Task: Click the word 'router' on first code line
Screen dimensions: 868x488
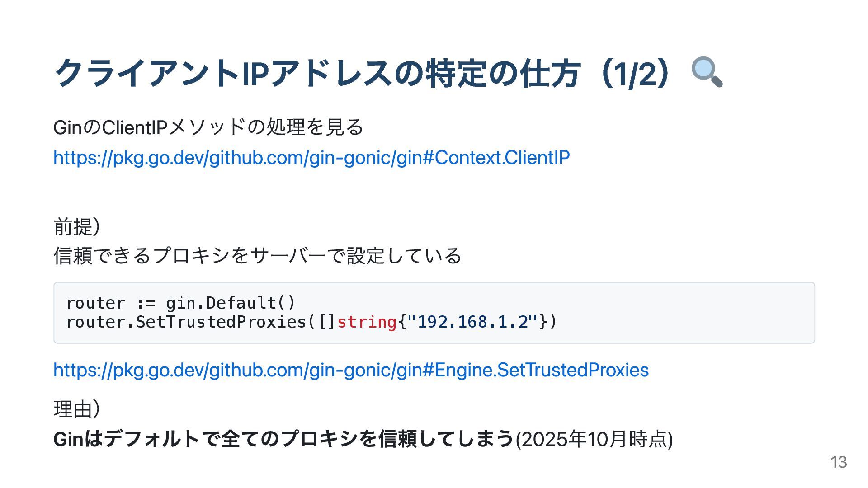Action: tap(95, 303)
